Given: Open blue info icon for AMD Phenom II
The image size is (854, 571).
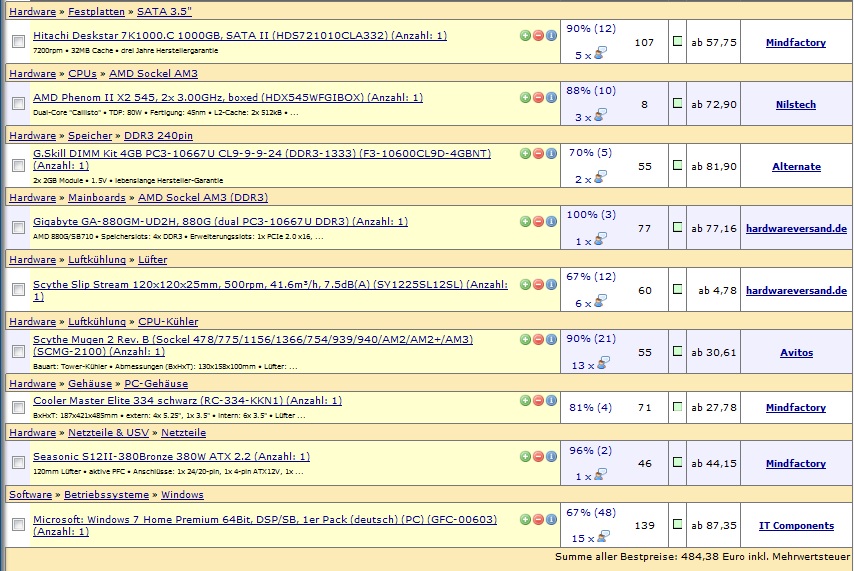Looking at the screenshot, I should tap(551, 98).
